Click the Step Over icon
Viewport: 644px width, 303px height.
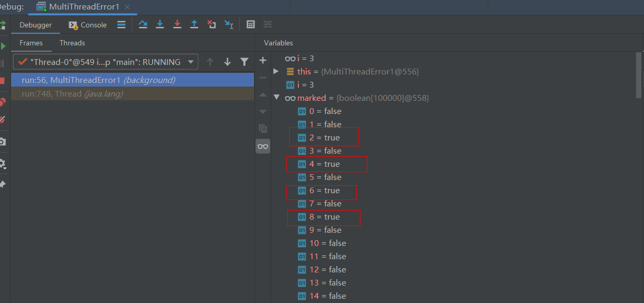point(143,24)
